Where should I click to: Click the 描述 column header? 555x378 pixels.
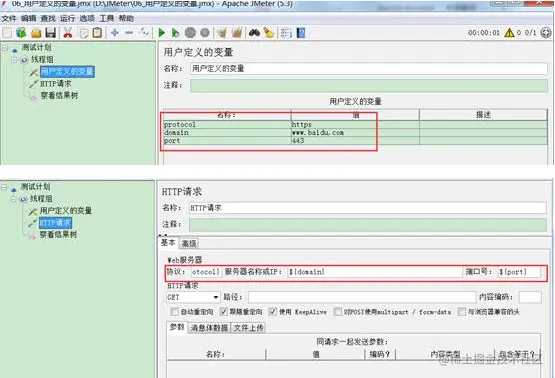[483, 115]
